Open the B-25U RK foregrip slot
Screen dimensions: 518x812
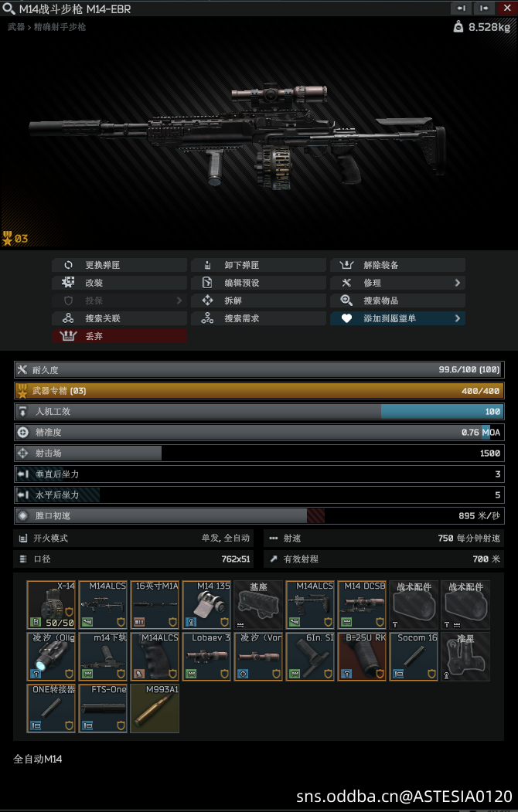[x=362, y=656]
